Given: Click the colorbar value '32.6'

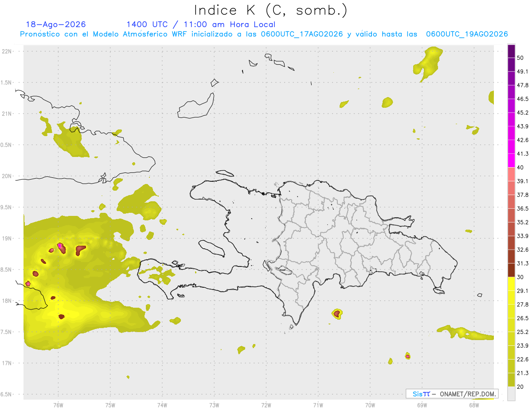Looking at the screenshot, I should (523, 250).
